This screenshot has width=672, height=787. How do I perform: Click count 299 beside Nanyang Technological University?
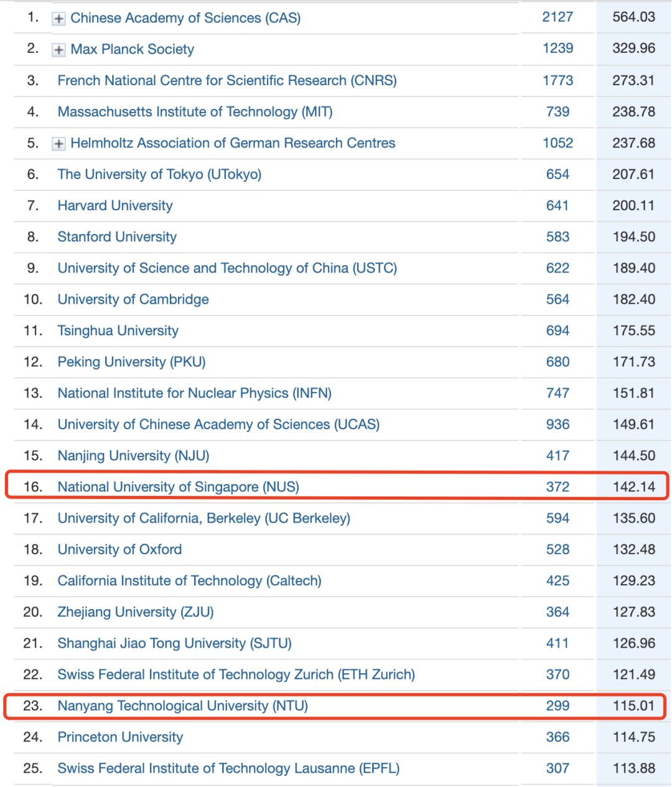coord(558,706)
